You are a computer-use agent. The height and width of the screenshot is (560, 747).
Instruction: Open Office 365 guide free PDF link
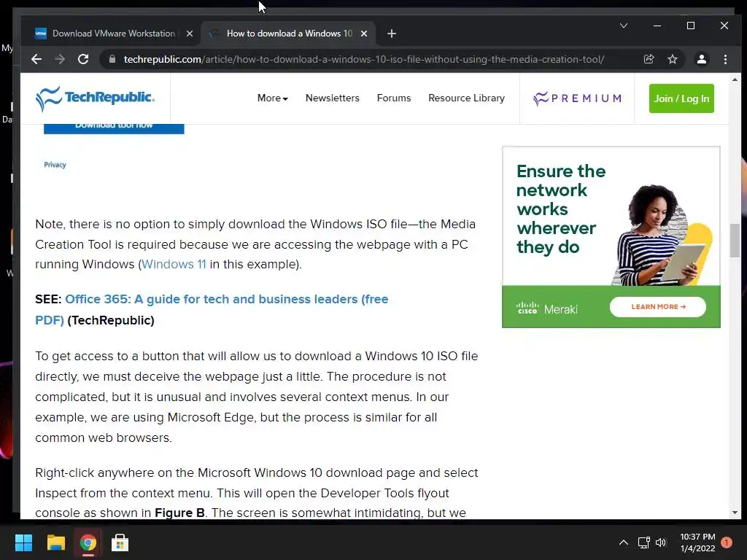click(212, 309)
